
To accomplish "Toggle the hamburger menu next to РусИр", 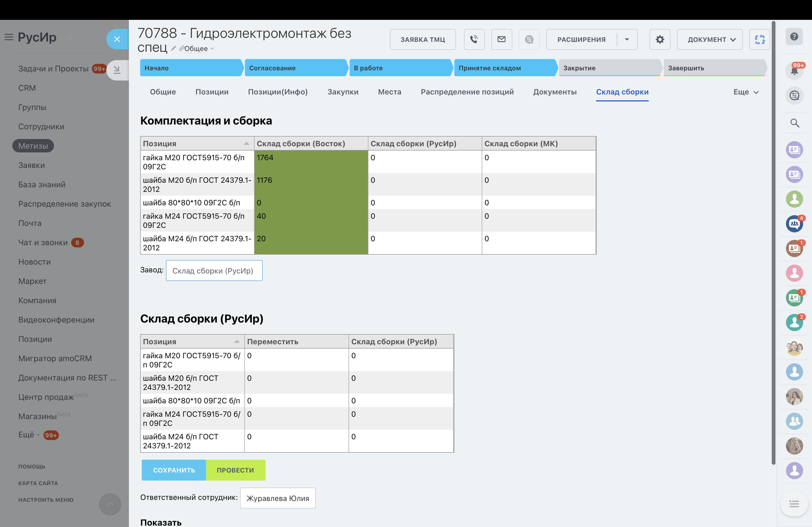I will [9, 37].
